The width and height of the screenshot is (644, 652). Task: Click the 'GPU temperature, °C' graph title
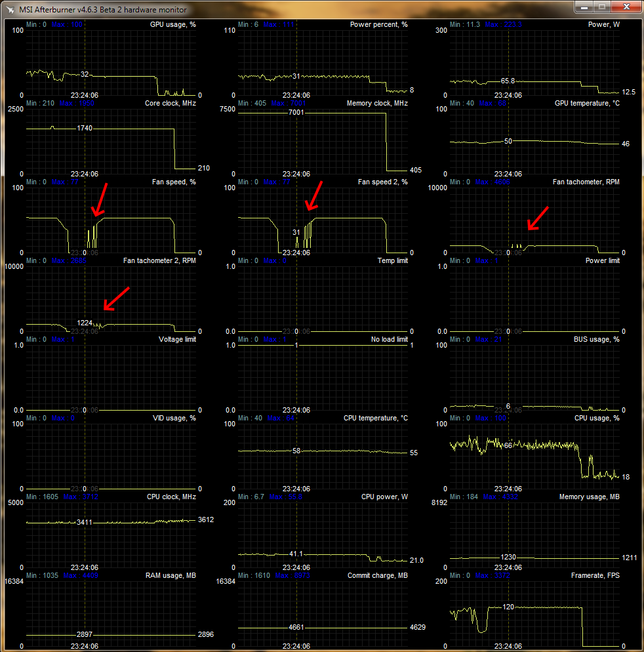pos(587,103)
